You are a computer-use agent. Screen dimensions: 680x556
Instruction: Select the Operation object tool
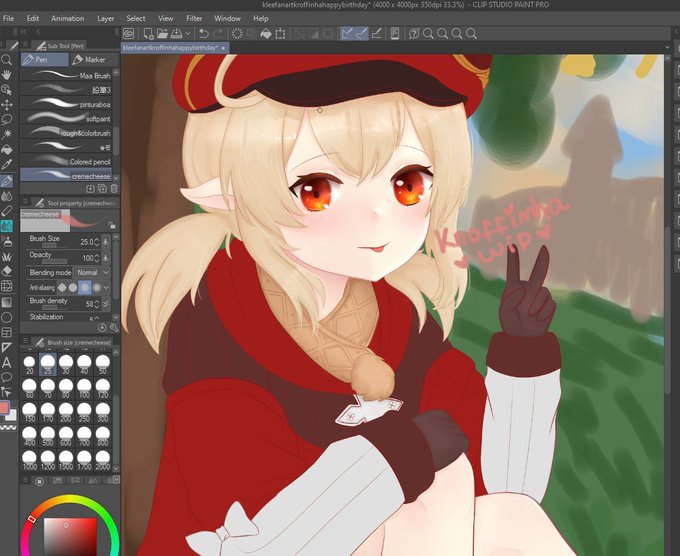pyautogui.click(x=7, y=90)
